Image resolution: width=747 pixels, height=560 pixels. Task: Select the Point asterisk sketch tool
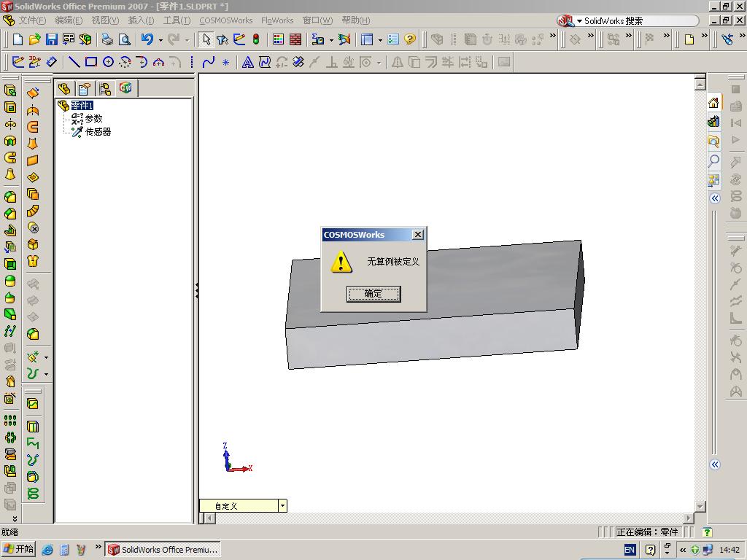pos(226,63)
